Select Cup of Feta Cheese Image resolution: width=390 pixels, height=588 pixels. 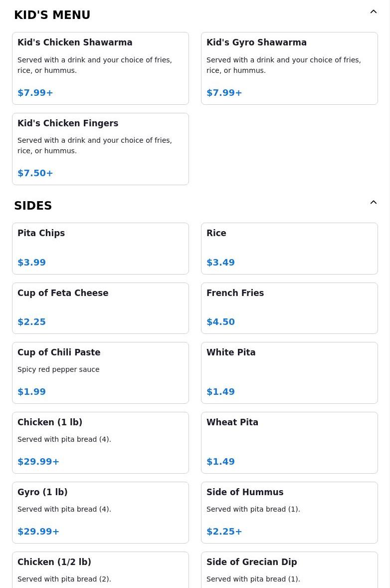coord(100,308)
